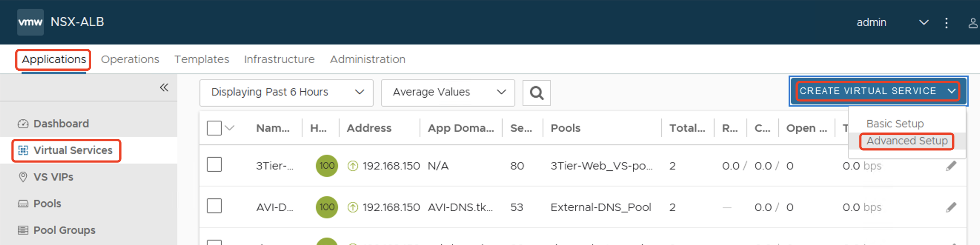Click the AVI-DNS.tk... app domain cell
This screenshot has height=245, width=980.
pyautogui.click(x=460, y=207)
